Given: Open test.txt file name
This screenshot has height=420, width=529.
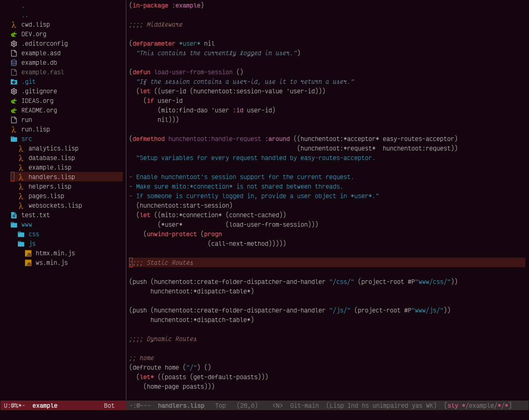Looking at the screenshot, I should [36, 215].
